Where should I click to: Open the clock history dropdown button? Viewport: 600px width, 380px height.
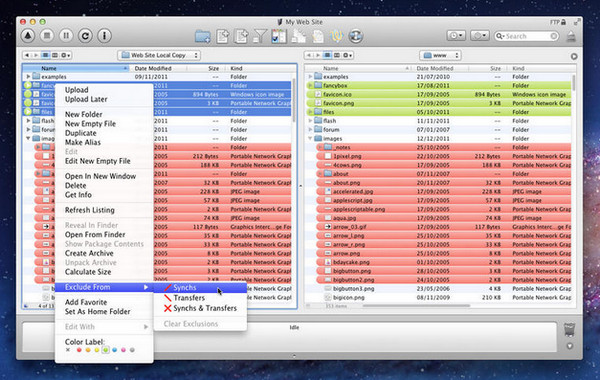click(x=456, y=36)
